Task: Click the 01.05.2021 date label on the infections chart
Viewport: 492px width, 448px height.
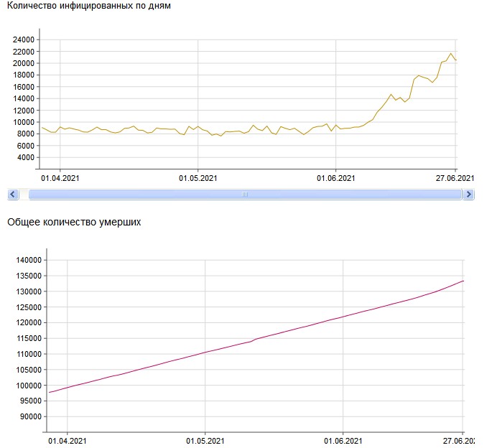Action: pos(198,177)
